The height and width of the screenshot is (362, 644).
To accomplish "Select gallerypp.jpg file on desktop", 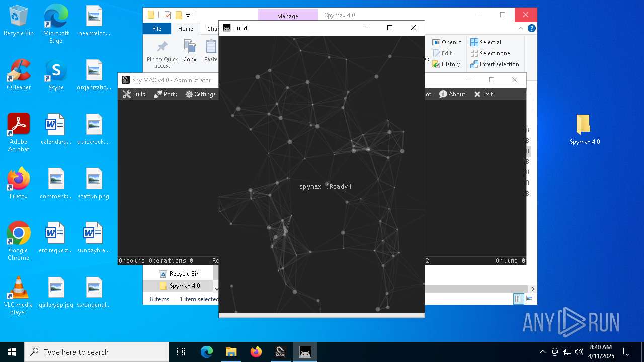I will [x=56, y=292].
